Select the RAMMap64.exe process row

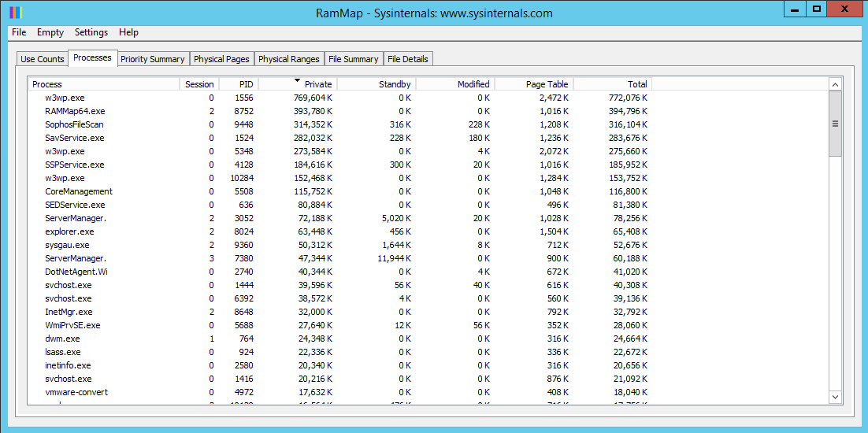340,110
